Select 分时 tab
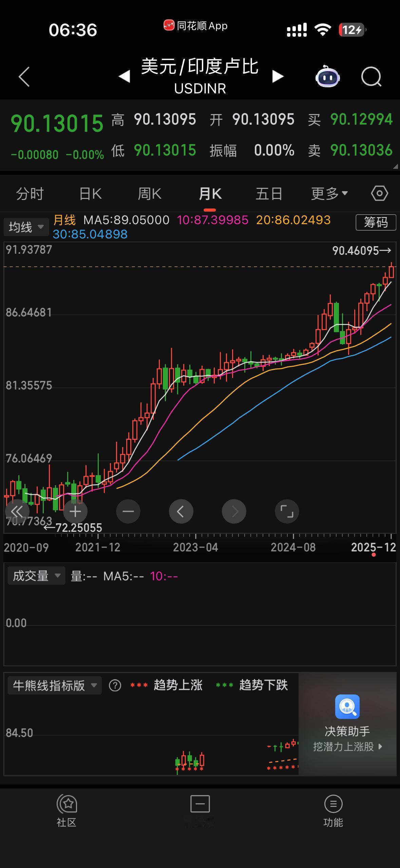The image size is (400, 868). [x=30, y=194]
